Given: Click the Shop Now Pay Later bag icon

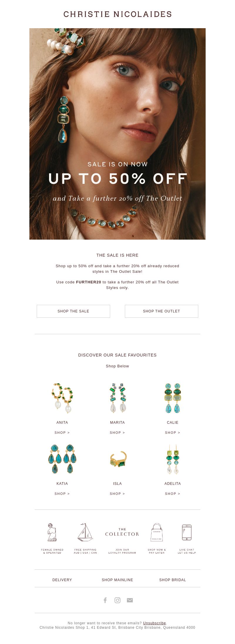Looking at the screenshot, I should coord(157,532).
